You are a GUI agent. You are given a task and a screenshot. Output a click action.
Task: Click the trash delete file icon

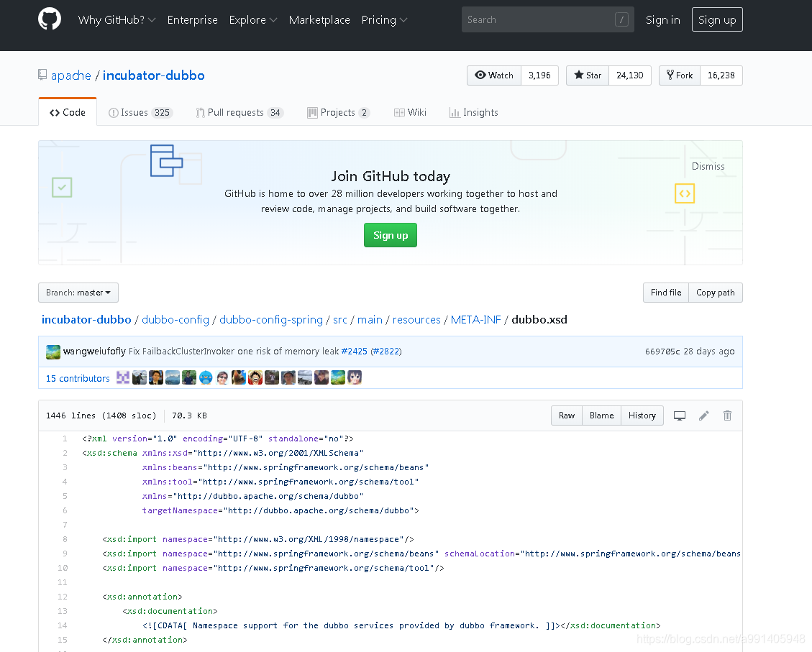[728, 415]
